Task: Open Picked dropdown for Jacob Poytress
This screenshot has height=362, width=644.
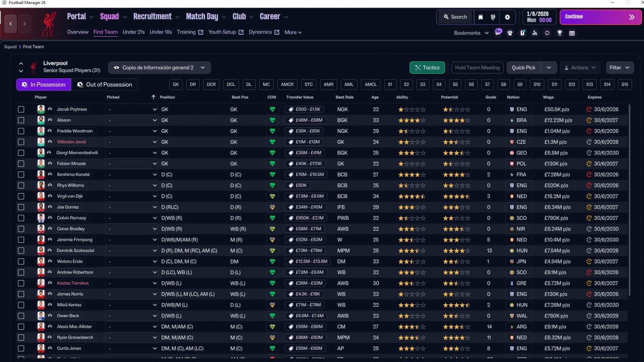Action: (132, 109)
